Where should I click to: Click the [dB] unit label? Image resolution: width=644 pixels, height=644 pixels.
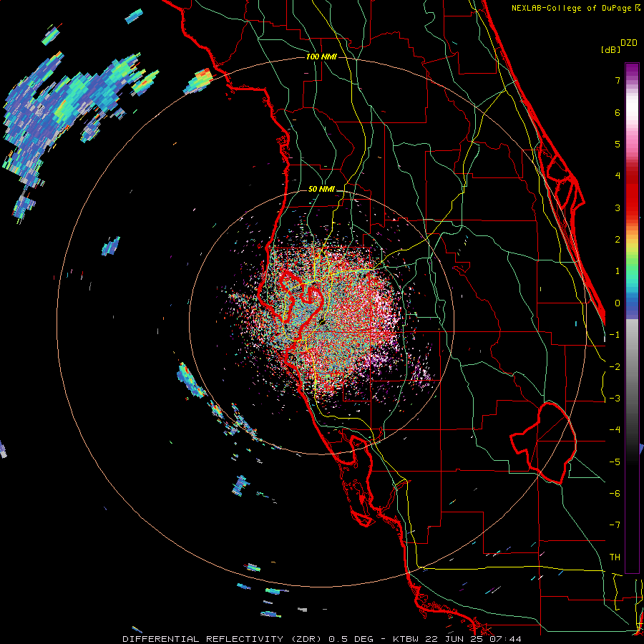tap(610, 49)
